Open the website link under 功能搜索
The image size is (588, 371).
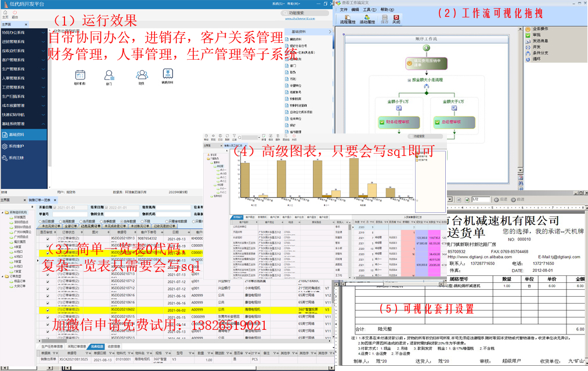coord(300,19)
